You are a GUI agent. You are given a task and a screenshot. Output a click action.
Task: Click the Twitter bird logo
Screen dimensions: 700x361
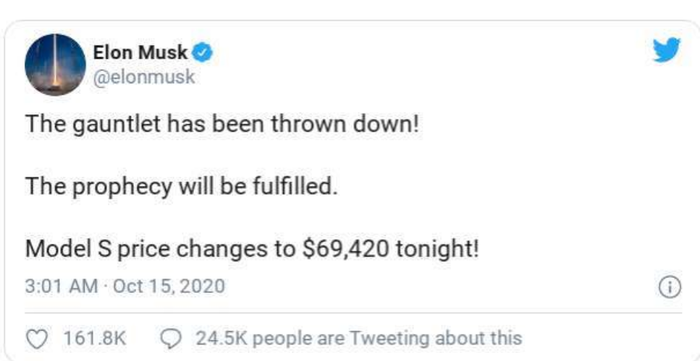pos(667,50)
